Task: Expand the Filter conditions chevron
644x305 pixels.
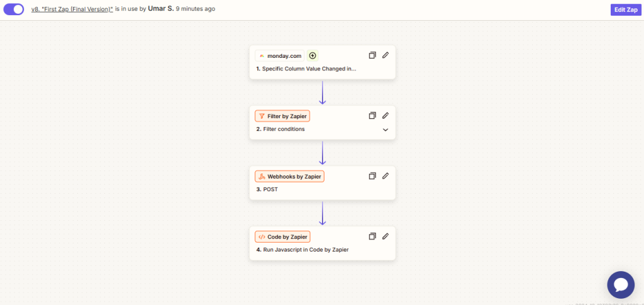Action: click(x=386, y=130)
